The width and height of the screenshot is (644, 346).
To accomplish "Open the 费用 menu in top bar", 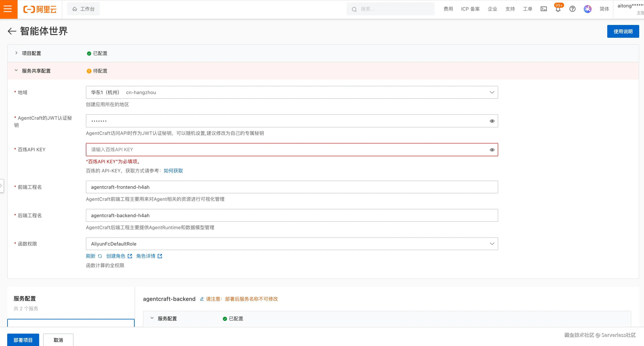I will click(x=448, y=9).
